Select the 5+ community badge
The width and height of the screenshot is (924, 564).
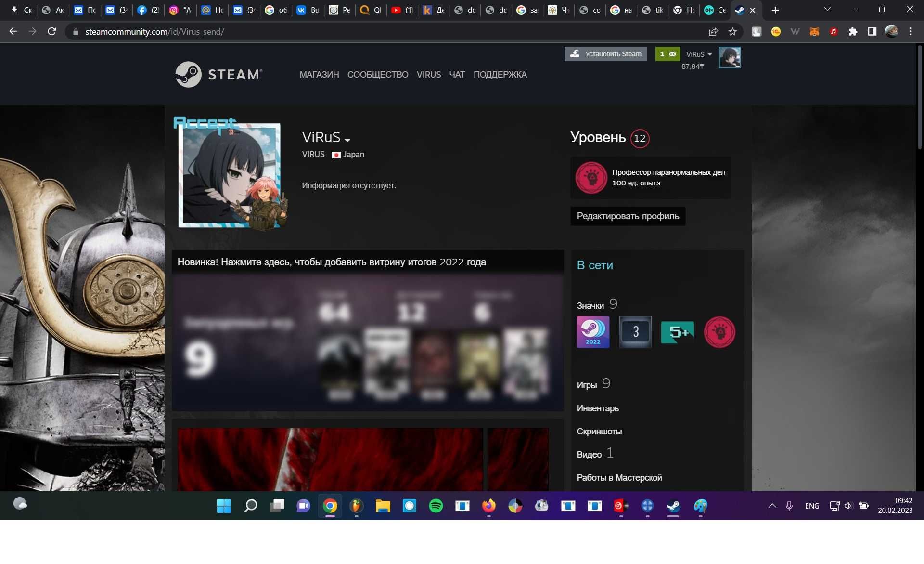point(677,332)
